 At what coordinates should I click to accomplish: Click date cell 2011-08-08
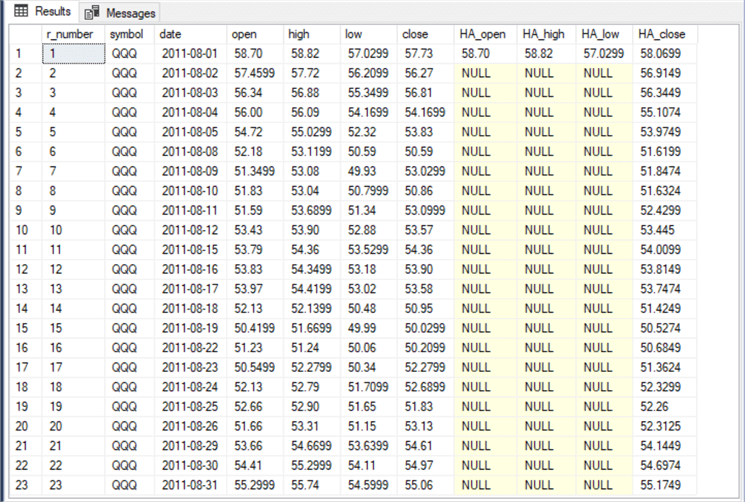(191, 152)
